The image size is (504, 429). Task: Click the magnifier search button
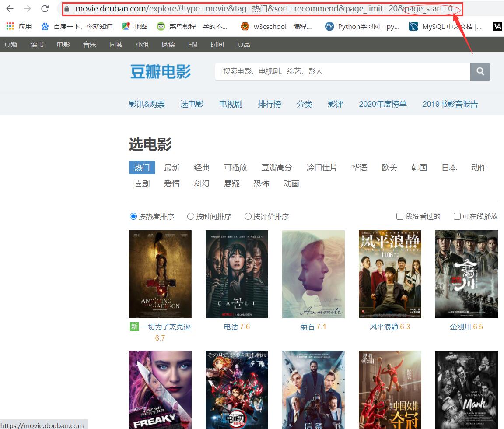480,72
